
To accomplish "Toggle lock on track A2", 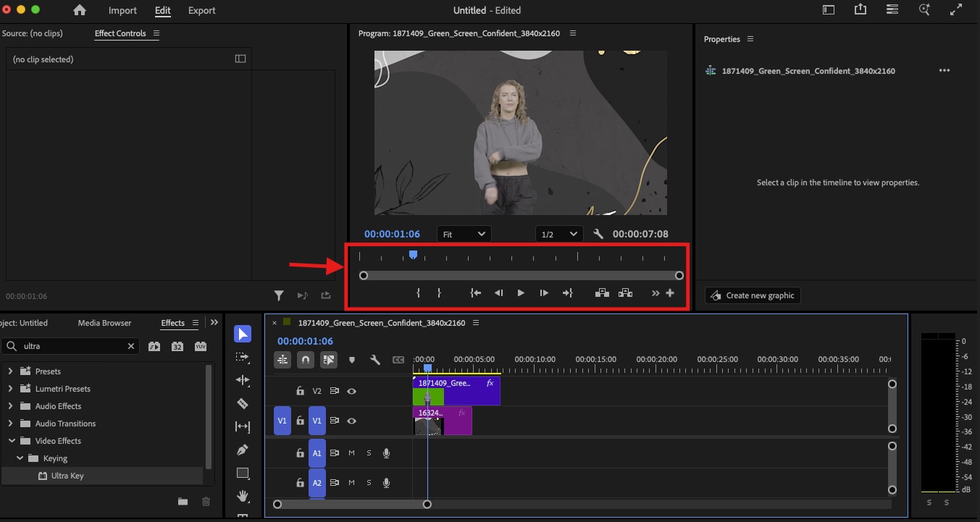I will [x=300, y=483].
